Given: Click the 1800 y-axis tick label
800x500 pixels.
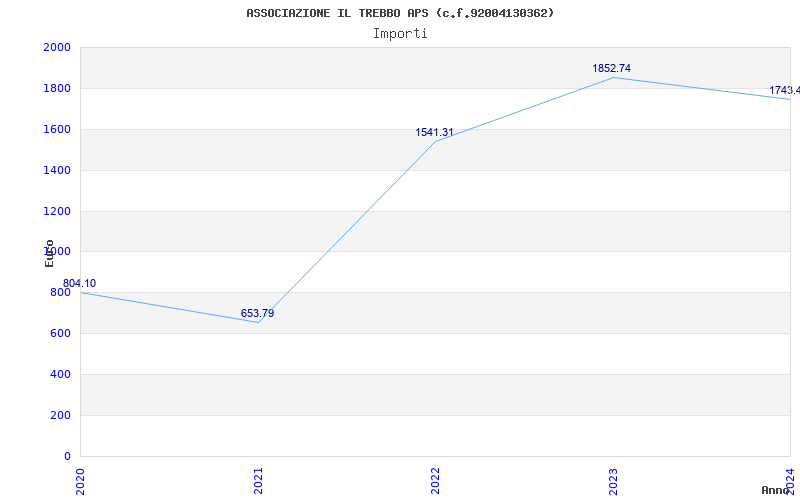Looking at the screenshot, I should (x=57, y=89).
